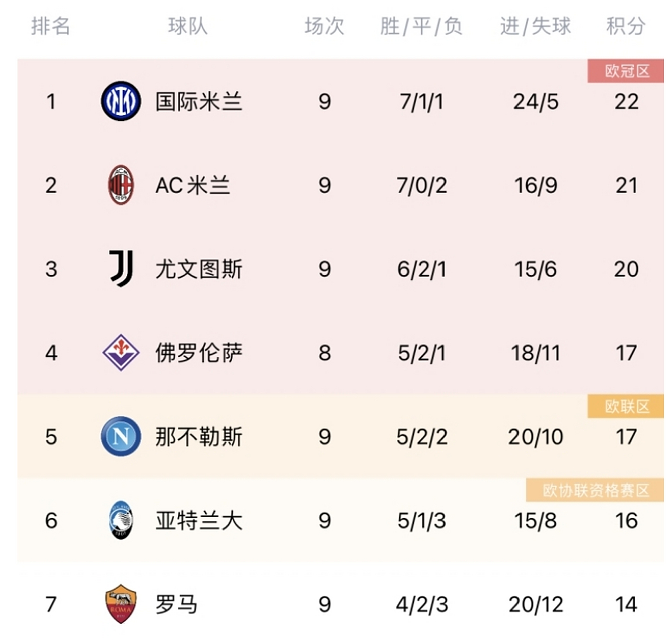The width and height of the screenshot is (666, 644).
Task: Click the 欧协联资格赛区 zone label
Action: tap(596, 490)
